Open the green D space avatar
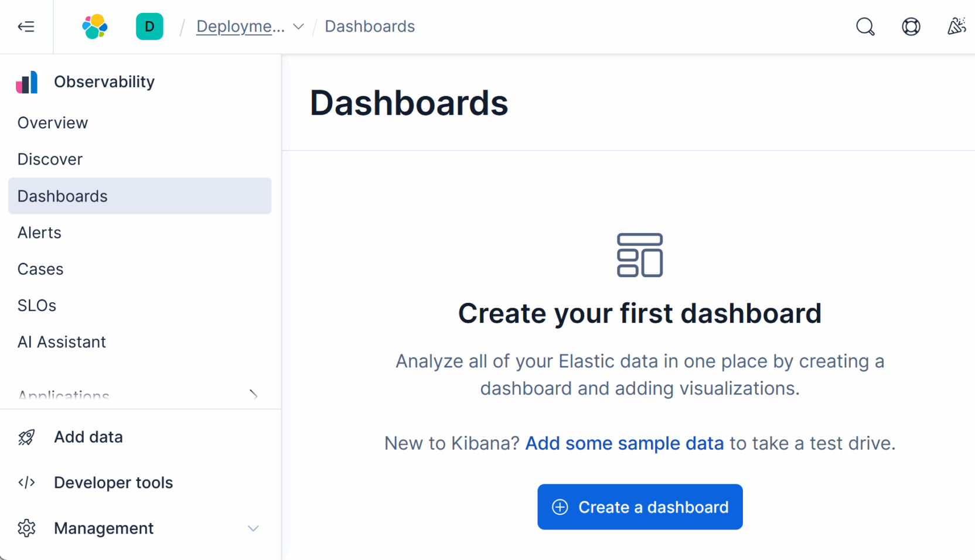 click(149, 26)
